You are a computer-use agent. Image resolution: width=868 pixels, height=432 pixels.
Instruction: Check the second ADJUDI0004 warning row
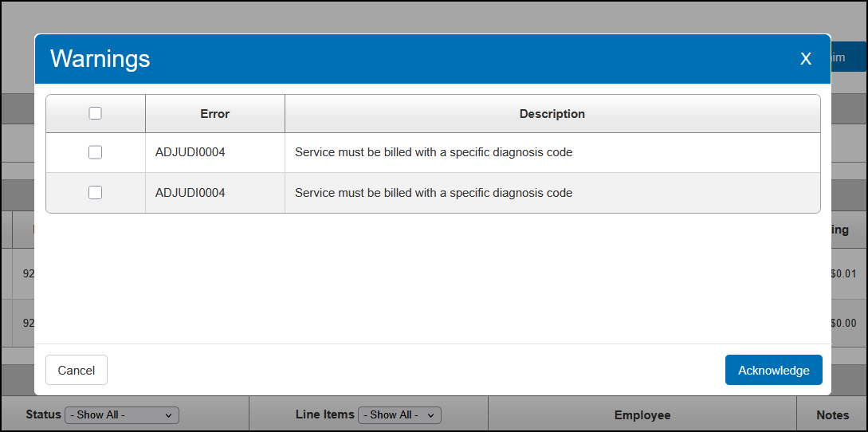pyautogui.click(x=95, y=192)
